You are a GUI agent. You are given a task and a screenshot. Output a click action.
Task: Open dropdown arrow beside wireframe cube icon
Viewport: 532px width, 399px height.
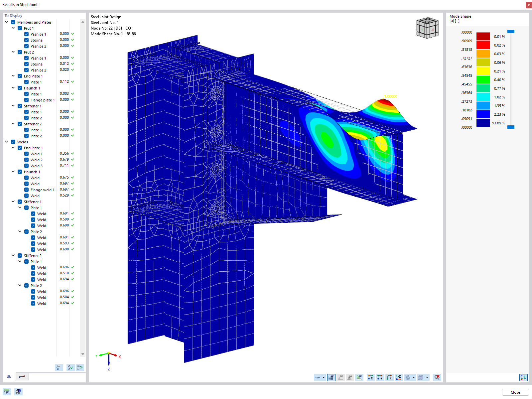pyautogui.click(x=427, y=377)
